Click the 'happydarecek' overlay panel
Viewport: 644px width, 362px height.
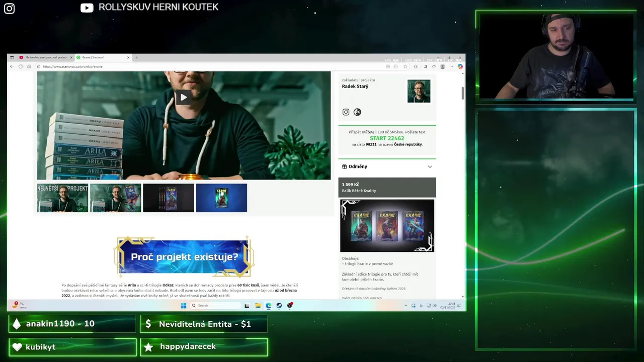tap(204, 347)
